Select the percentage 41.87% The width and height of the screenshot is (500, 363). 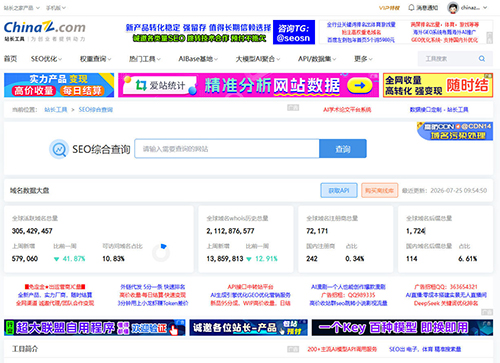pyautogui.click(x=74, y=259)
